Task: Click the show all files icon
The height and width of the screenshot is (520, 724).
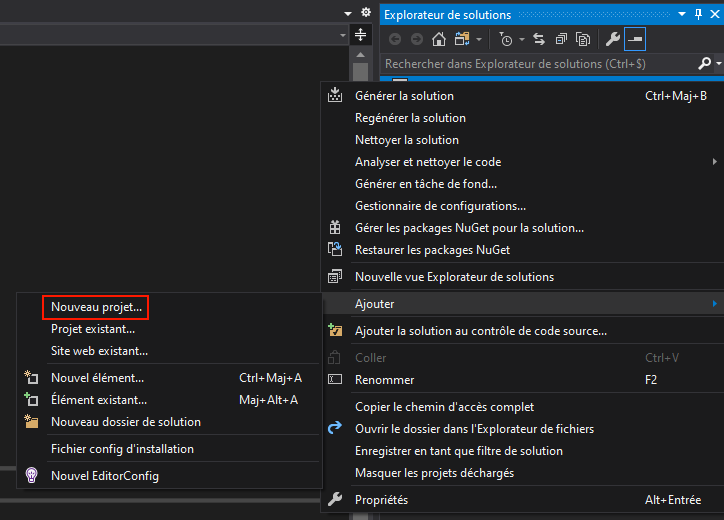Action: pyautogui.click(x=581, y=39)
